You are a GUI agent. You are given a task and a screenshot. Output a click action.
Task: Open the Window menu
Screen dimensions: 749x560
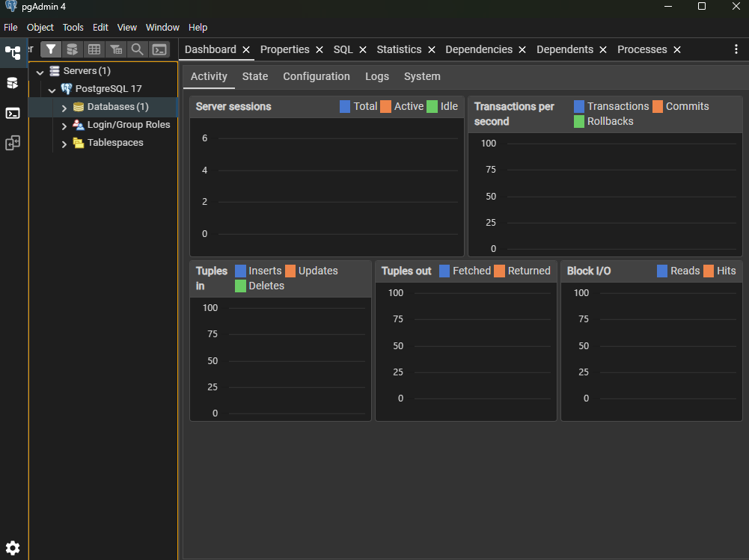click(162, 27)
